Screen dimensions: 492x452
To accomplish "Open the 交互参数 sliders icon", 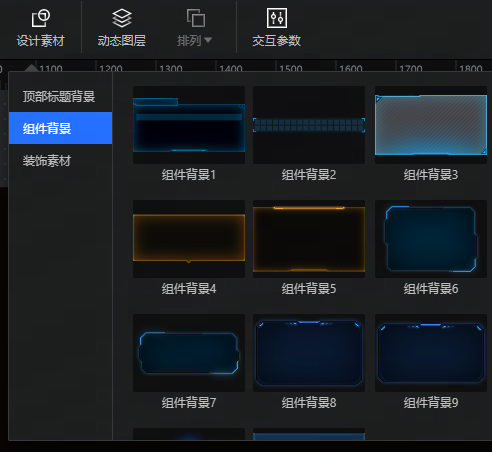I will click(x=277, y=18).
